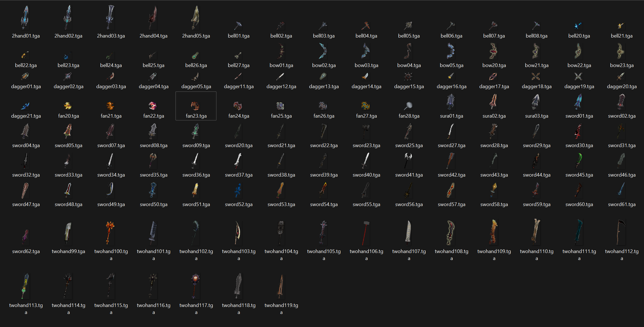Image resolution: width=644 pixels, height=327 pixels.
Task: Click the 'bell07.tga' file name
Action: [x=494, y=36]
